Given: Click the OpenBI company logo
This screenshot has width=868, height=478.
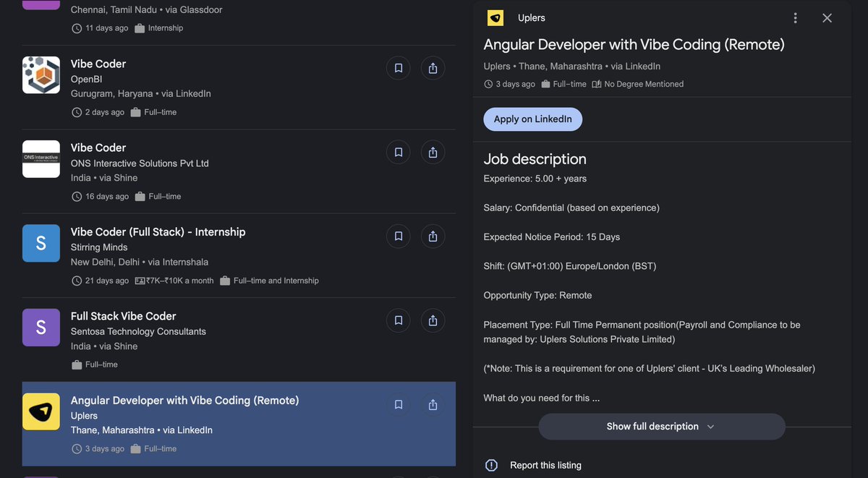Looking at the screenshot, I should point(41,74).
